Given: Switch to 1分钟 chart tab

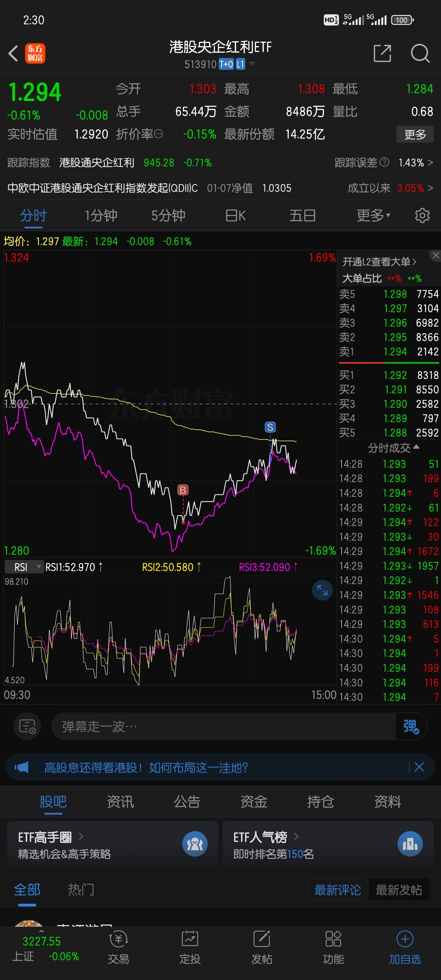Looking at the screenshot, I should (x=101, y=215).
